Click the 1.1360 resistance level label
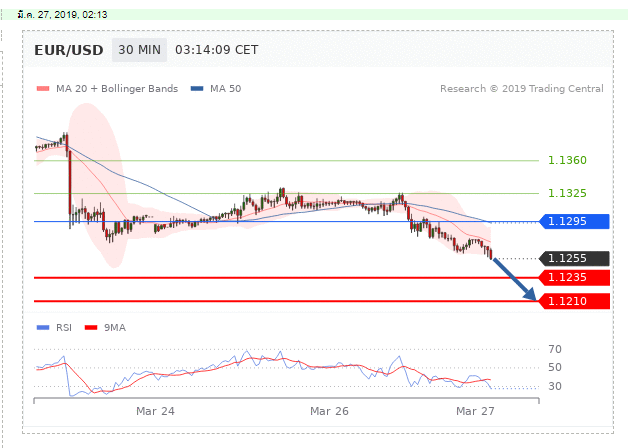The image size is (628, 448). pos(567,160)
